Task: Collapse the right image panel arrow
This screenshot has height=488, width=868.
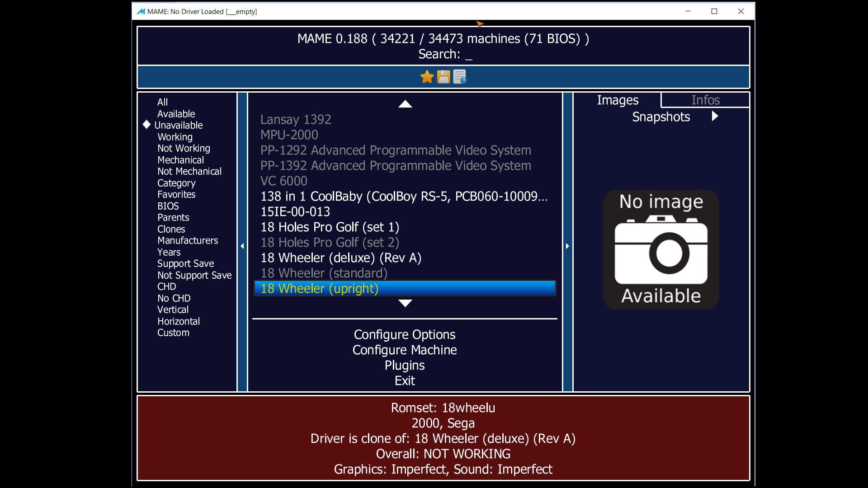Action: coord(567,246)
